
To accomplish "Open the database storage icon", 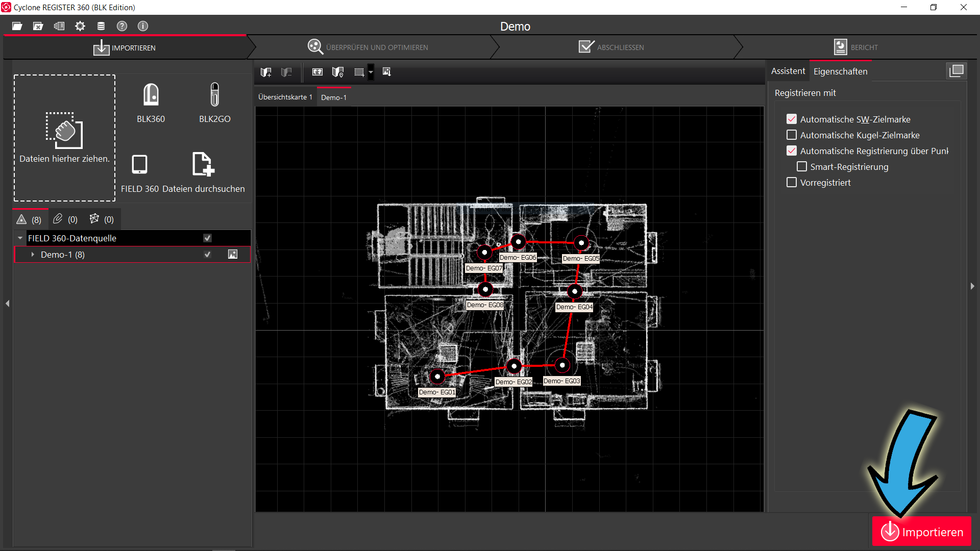I will (101, 26).
